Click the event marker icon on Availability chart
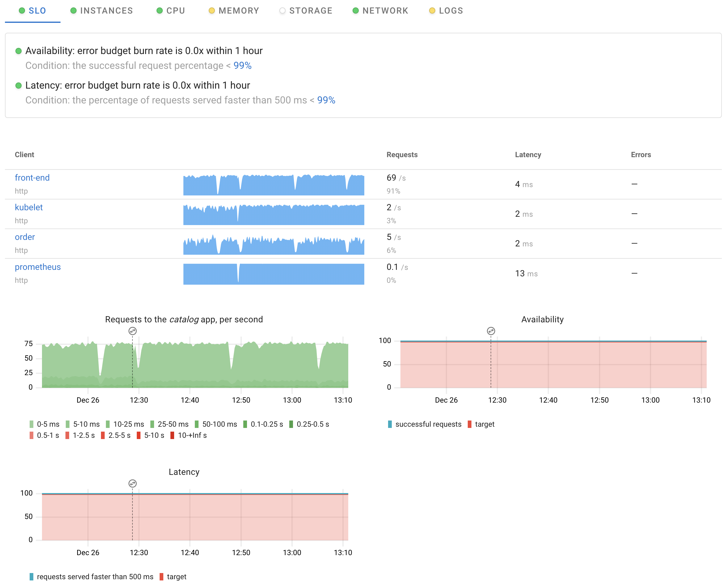The image size is (728, 586). click(x=491, y=331)
